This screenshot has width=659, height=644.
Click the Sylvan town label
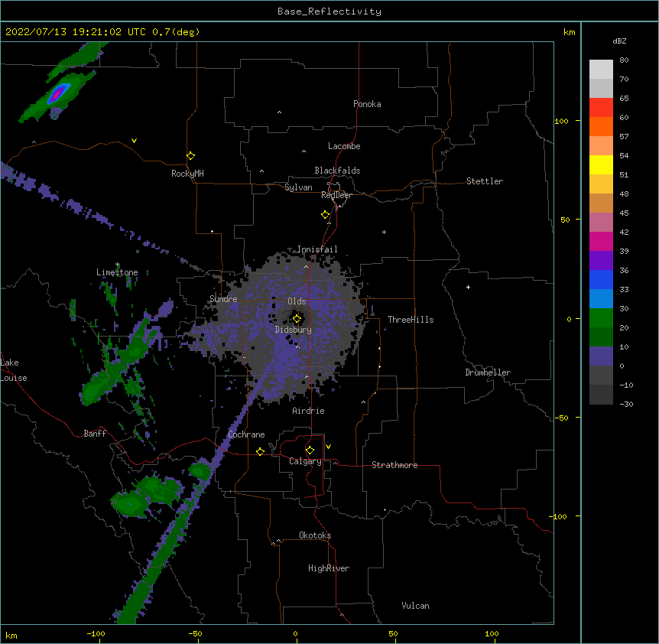pyautogui.click(x=298, y=187)
